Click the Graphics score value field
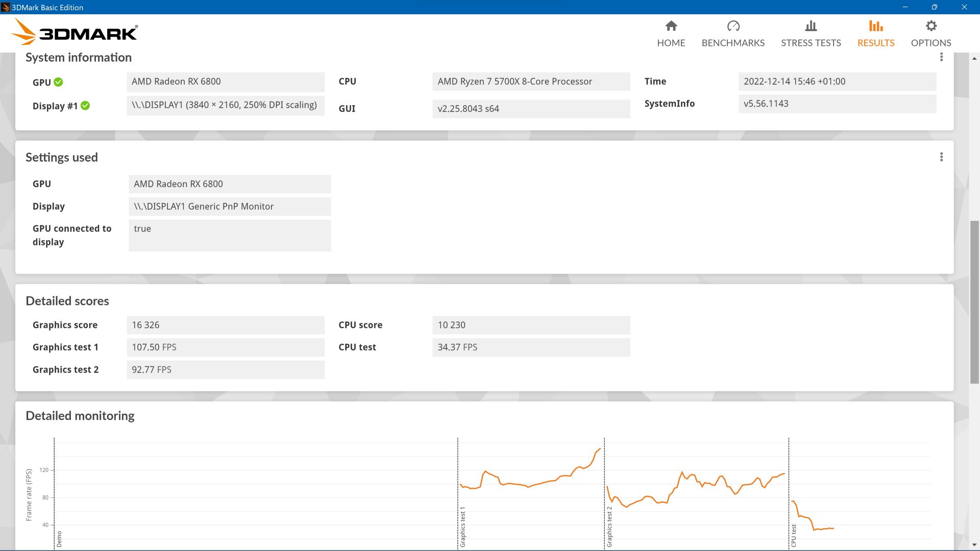Image resolution: width=980 pixels, height=551 pixels. point(225,325)
